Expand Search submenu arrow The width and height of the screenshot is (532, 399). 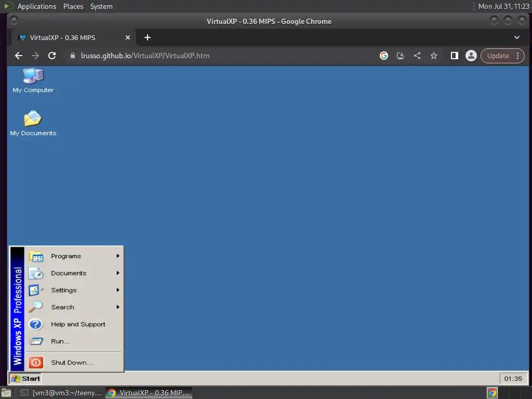coord(118,307)
